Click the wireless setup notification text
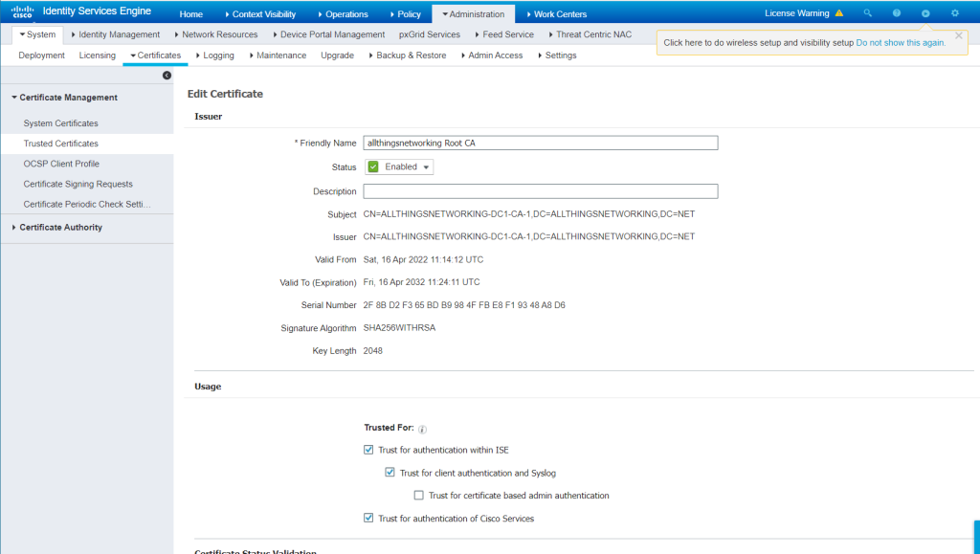The width and height of the screenshot is (980, 554). coord(758,42)
